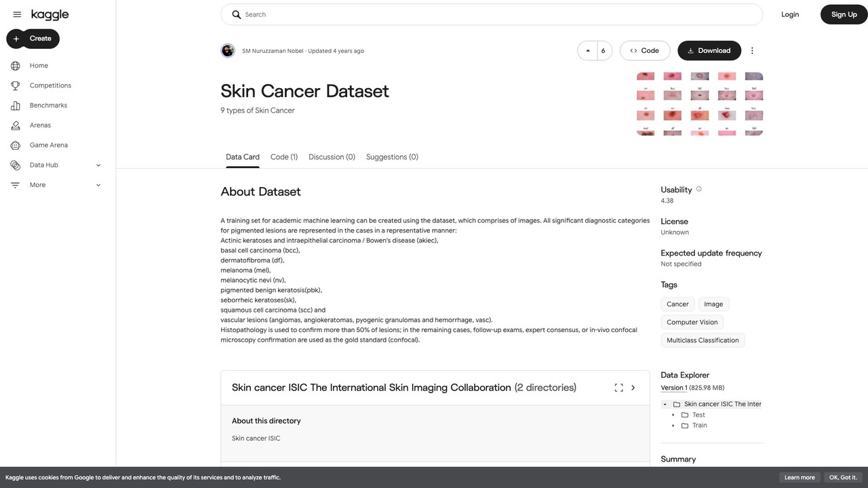The image size is (868, 488).
Task: Click OK, Got it on the cookie banner
Action: tap(843, 477)
